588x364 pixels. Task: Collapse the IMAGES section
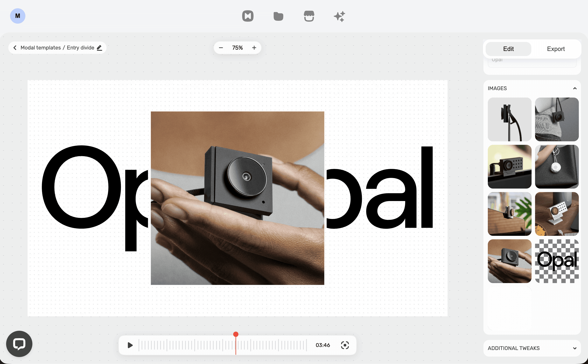click(x=575, y=88)
